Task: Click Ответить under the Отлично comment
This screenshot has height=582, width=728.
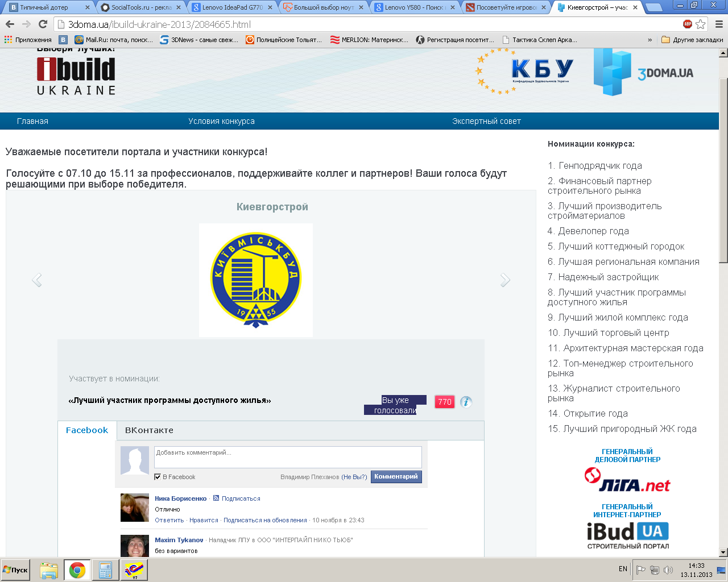Action: click(x=169, y=520)
